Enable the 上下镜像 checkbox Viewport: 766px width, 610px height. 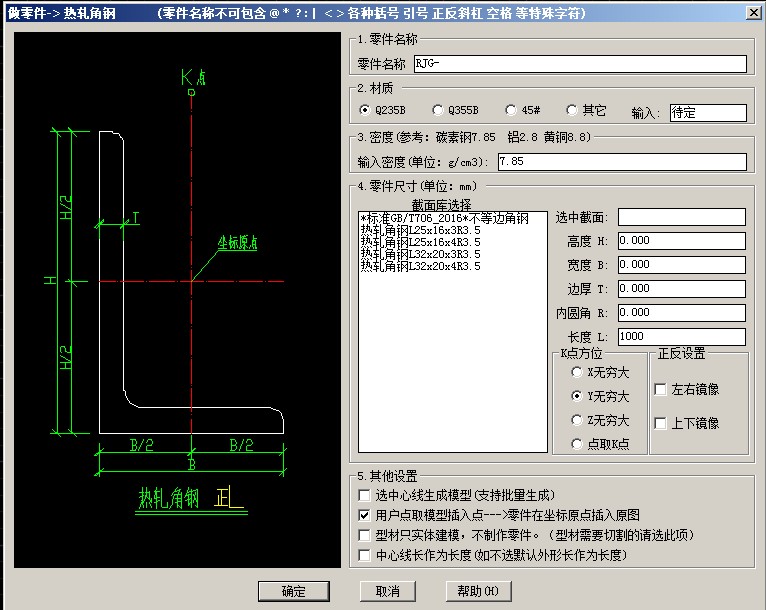pyautogui.click(x=660, y=423)
